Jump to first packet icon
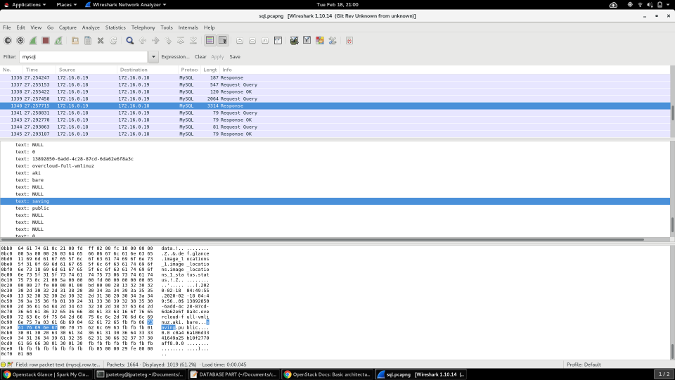 coord(181,40)
